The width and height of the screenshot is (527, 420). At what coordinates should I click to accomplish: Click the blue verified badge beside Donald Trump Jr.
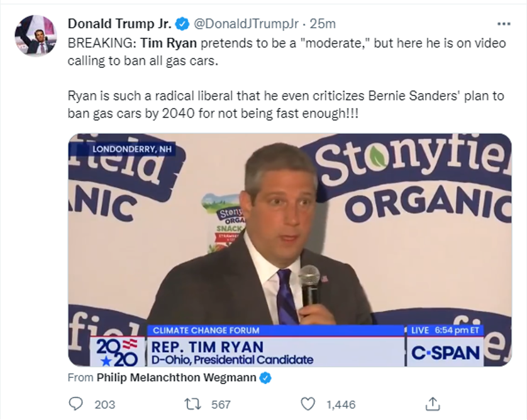pyautogui.click(x=182, y=24)
